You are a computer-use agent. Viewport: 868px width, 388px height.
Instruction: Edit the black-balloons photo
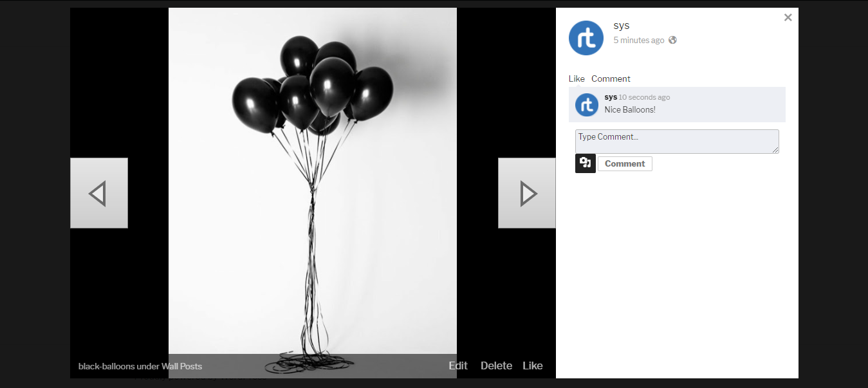[457, 365]
